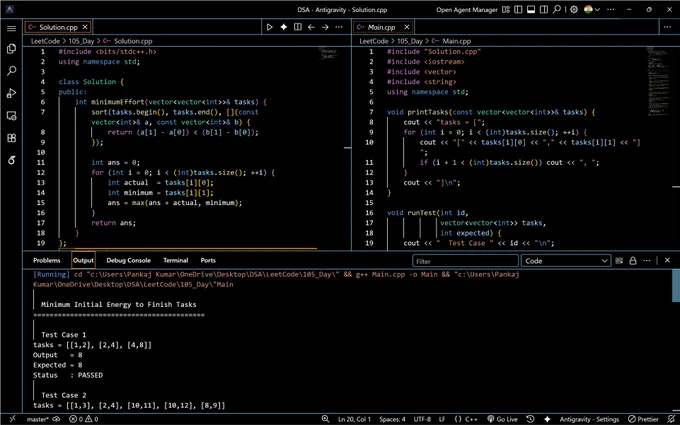Click Ln 20, Col 1 cursor position
Image resolution: width=680 pixels, height=425 pixels.
[354, 419]
